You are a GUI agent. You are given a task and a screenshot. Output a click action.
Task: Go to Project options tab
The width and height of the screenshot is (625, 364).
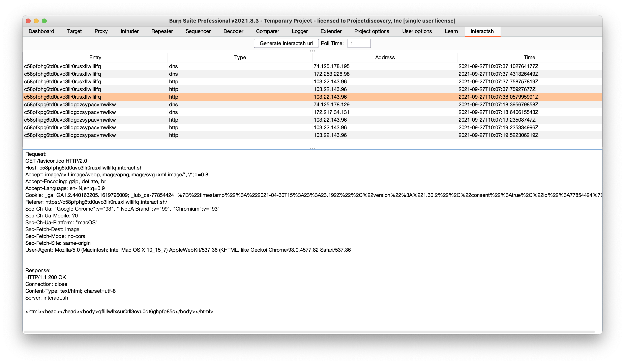[x=371, y=31]
